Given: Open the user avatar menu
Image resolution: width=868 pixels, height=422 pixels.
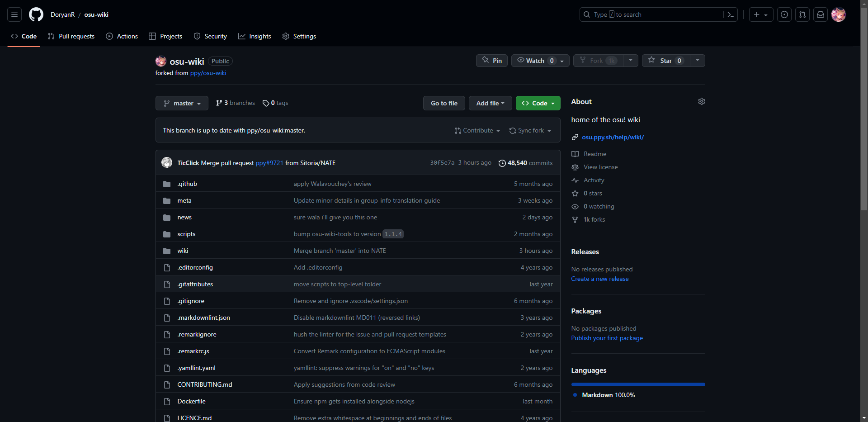Looking at the screenshot, I should point(839,14).
